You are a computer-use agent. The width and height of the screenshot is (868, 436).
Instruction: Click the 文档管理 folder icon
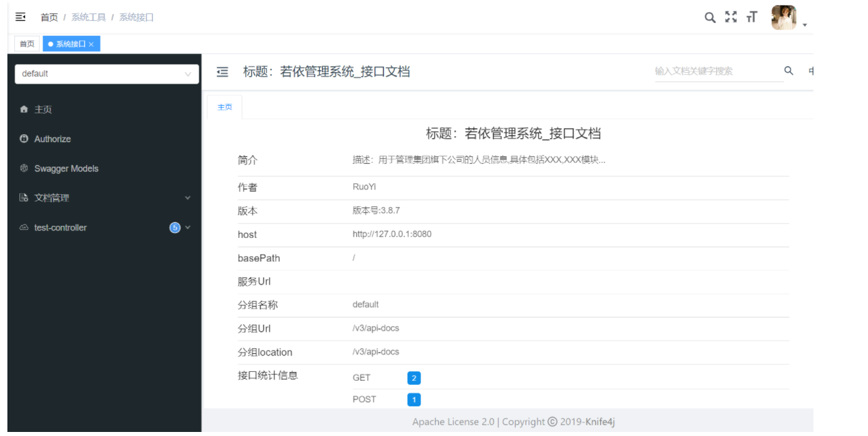point(24,197)
